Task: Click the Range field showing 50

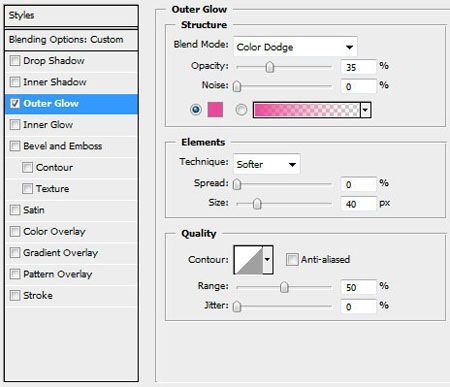Action: 359,287
